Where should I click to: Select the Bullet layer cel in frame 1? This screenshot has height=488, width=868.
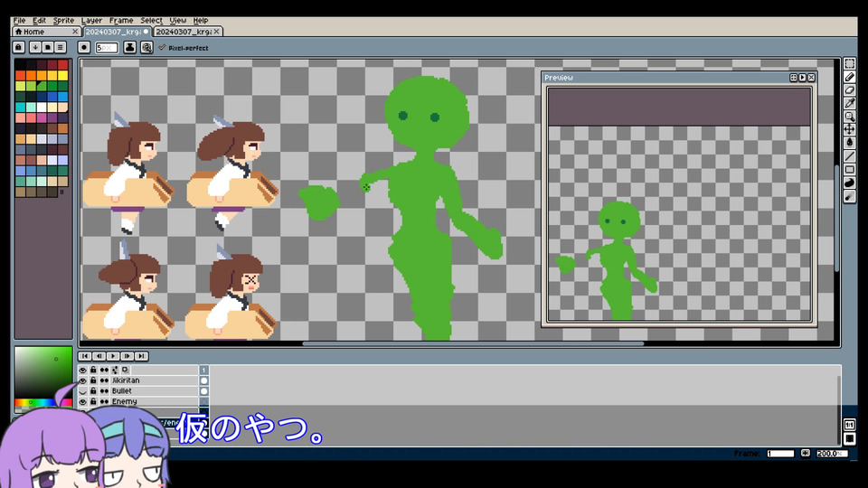tap(203, 391)
